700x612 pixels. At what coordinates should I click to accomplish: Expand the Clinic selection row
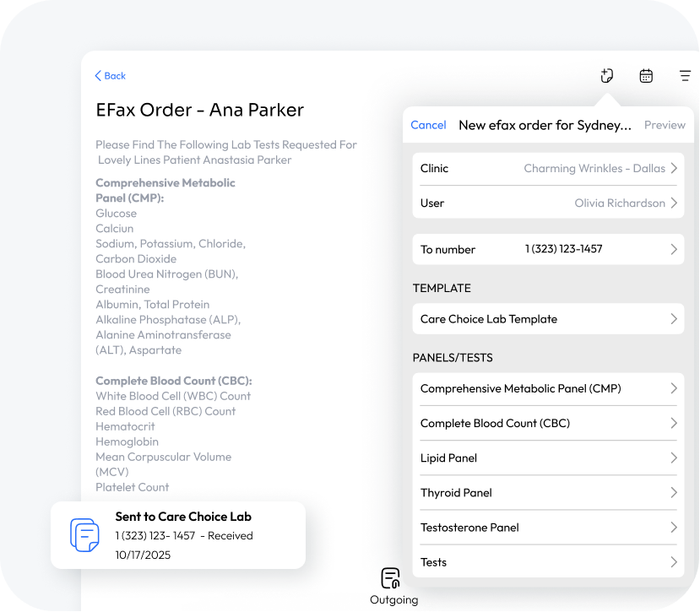(548, 169)
